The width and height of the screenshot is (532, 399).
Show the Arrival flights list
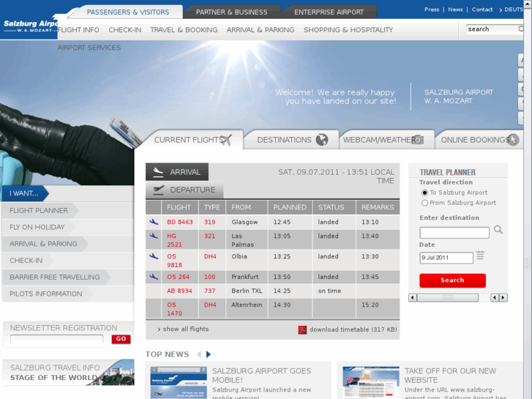pyautogui.click(x=177, y=172)
